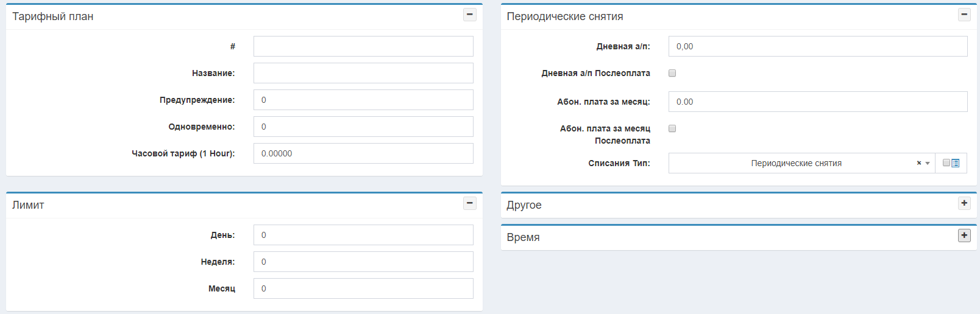Toggle the checkbox next to Списания Тип list icon
980x314 pixels.
click(x=946, y=163)
